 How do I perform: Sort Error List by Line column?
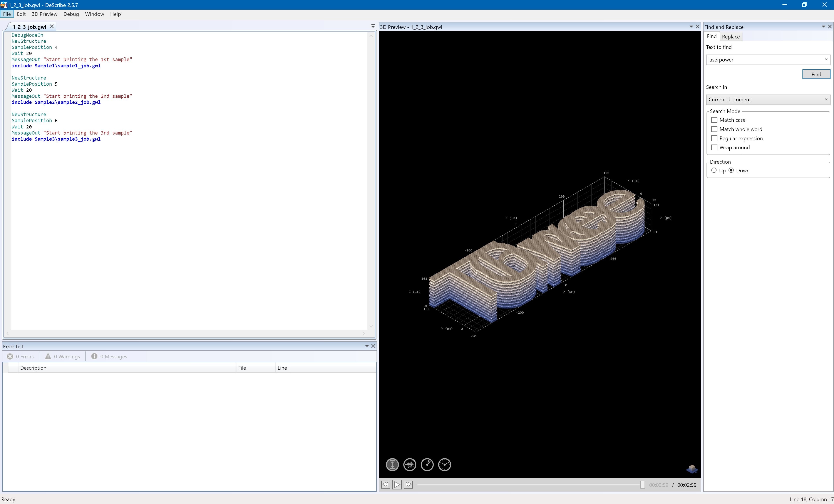pyautogui.click(x=282, y=368)
